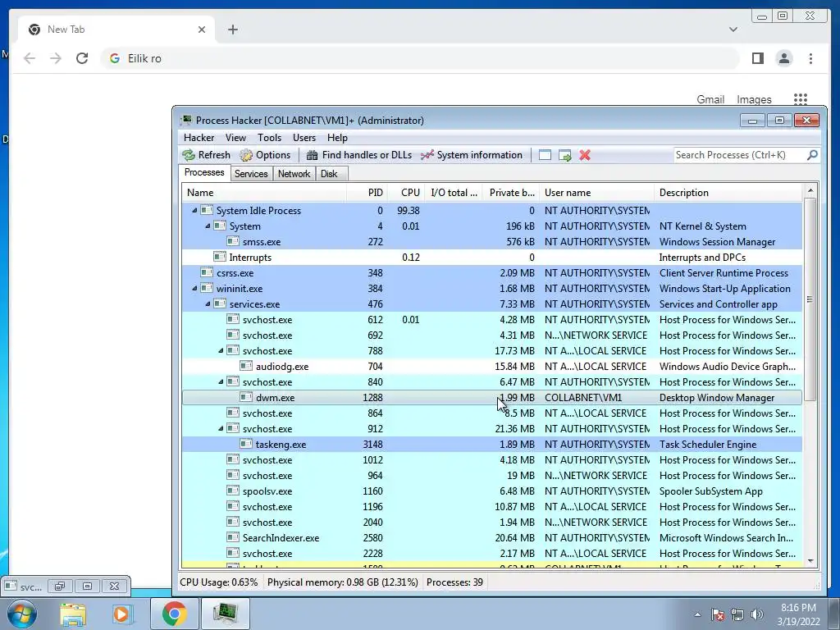This screenshot has height=630, width=840.
Task: Open the Tools menu
Action: (269, 138)
